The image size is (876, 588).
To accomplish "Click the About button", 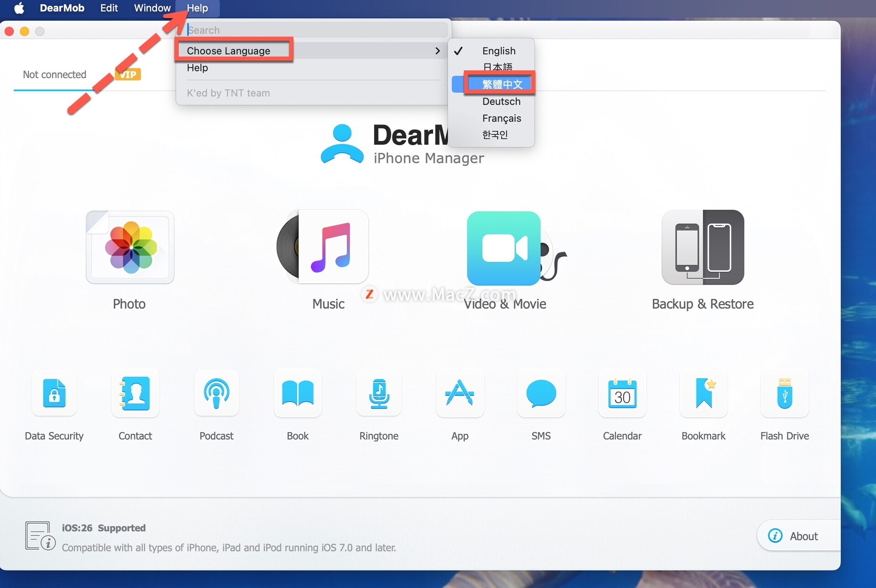I will (x=798, y=536).
